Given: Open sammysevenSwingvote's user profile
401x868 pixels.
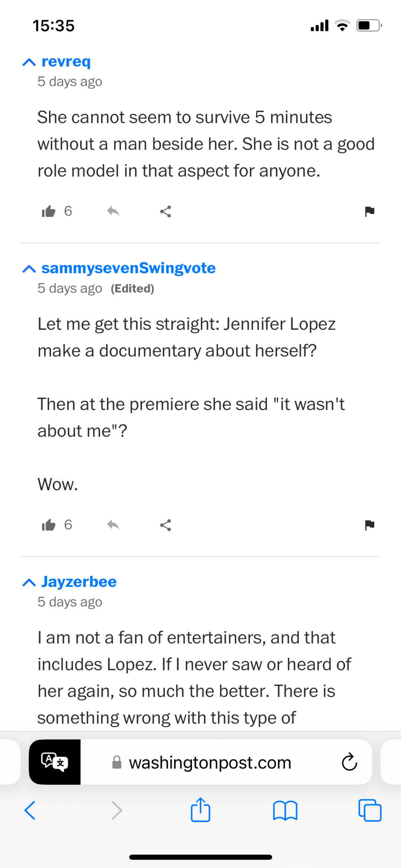Looking at the screenshot, I should [x=128, y=268].
